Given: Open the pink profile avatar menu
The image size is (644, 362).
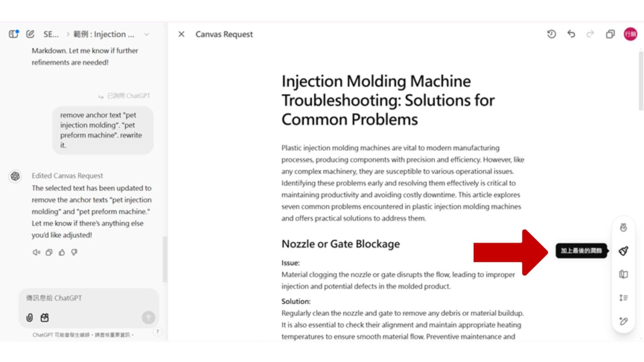Looking at the screenshot, I should click(630, 34).
